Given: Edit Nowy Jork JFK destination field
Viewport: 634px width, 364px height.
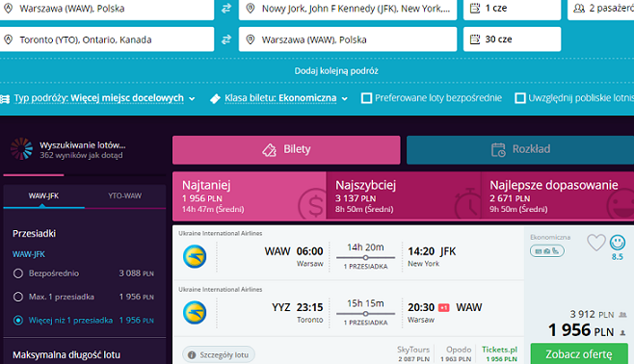Looking at the screenshot, I should pyautogui.click(x=348, y=8).
